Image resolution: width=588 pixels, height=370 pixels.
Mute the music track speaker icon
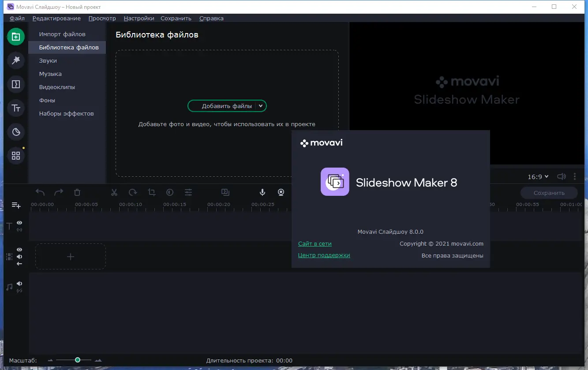(x=19, y=283)
